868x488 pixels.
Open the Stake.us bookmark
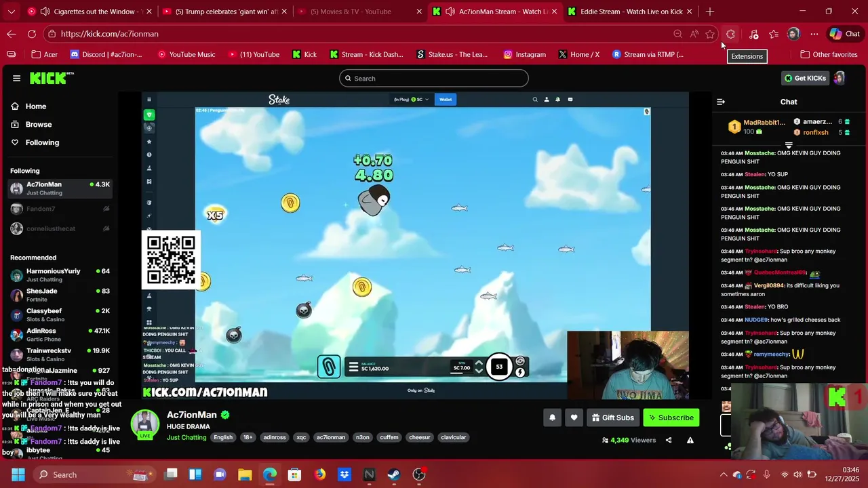point(452,54)
